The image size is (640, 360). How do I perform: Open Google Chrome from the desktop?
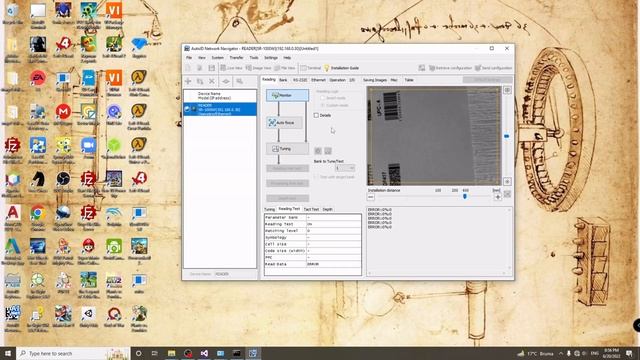38,217
